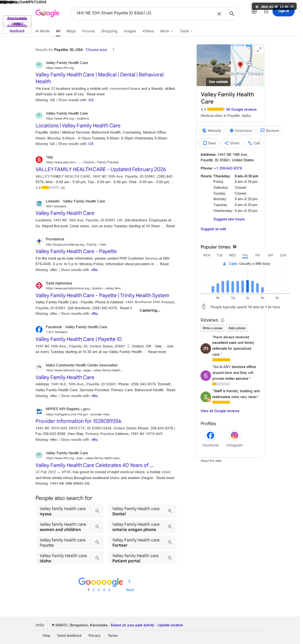The width and height of the screenshot is (303, 644).
Task: Click into the search query input field
Action: 144,13
